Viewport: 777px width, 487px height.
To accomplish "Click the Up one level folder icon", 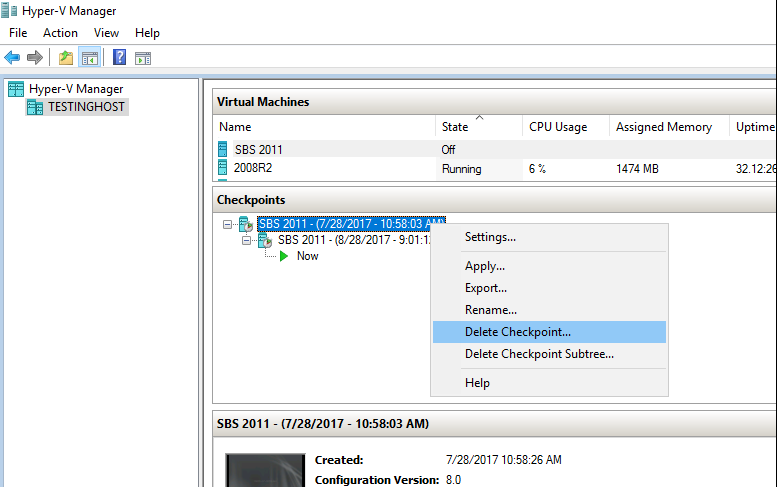I will tap(66, 58).
